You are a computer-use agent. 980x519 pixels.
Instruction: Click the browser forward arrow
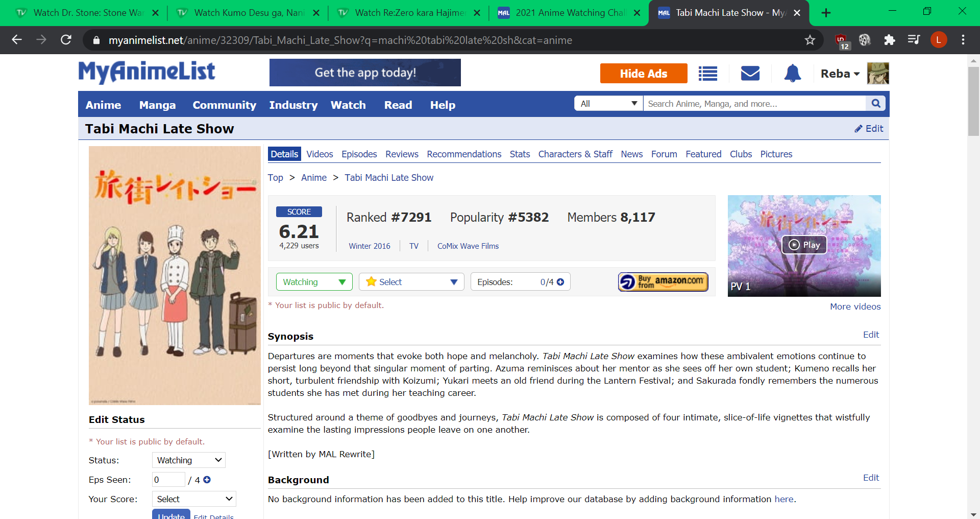pos(41,40)
